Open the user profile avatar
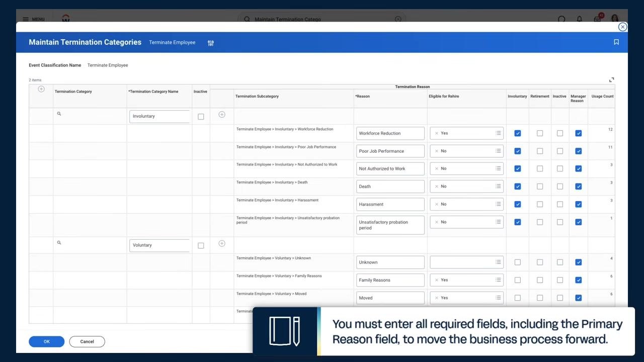 [x=615, y=19]
